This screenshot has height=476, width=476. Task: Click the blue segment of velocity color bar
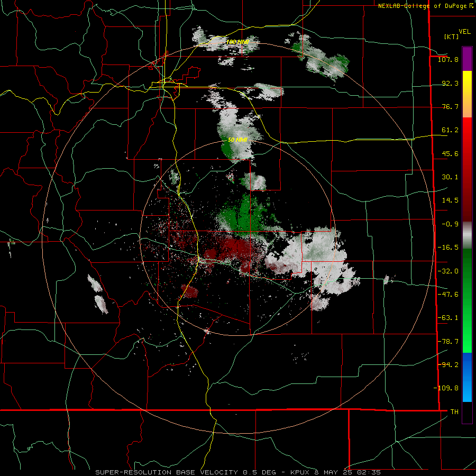point(467,377)
